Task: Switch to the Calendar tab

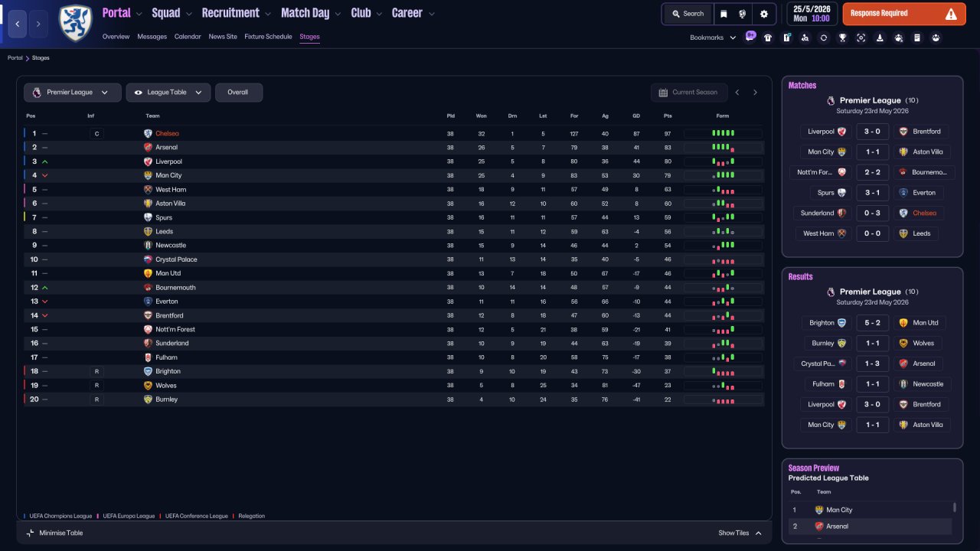Action: [188, 37]
